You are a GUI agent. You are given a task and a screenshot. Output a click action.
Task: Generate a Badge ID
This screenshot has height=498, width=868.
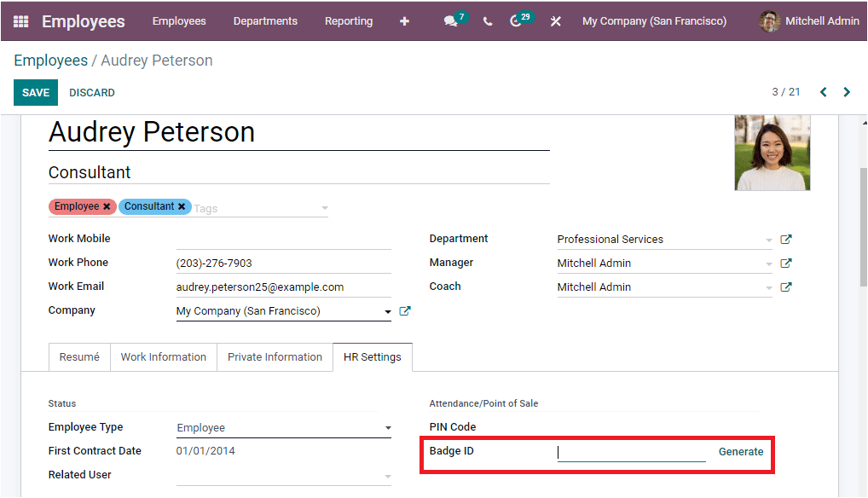tap(741, 452)
